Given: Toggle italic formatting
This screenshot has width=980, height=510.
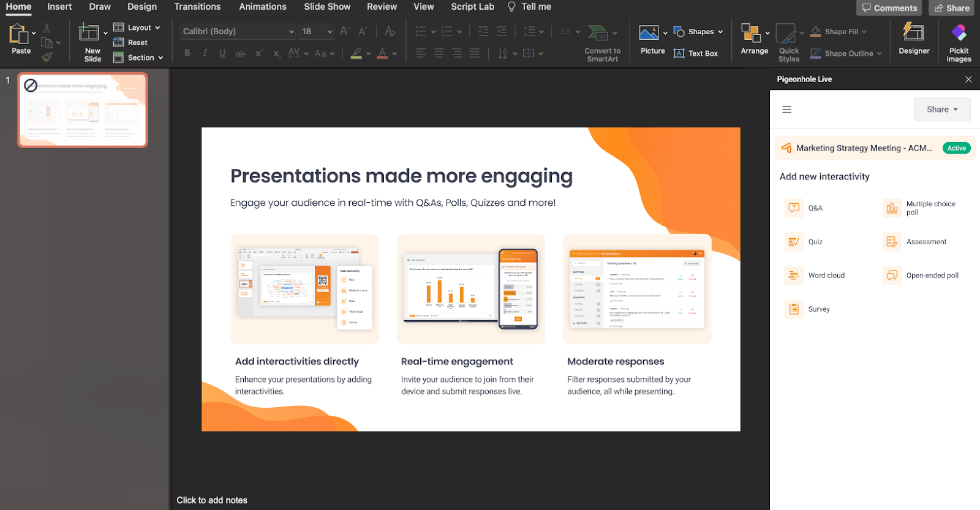Looking at the screenshot, I should coord(205,53).
